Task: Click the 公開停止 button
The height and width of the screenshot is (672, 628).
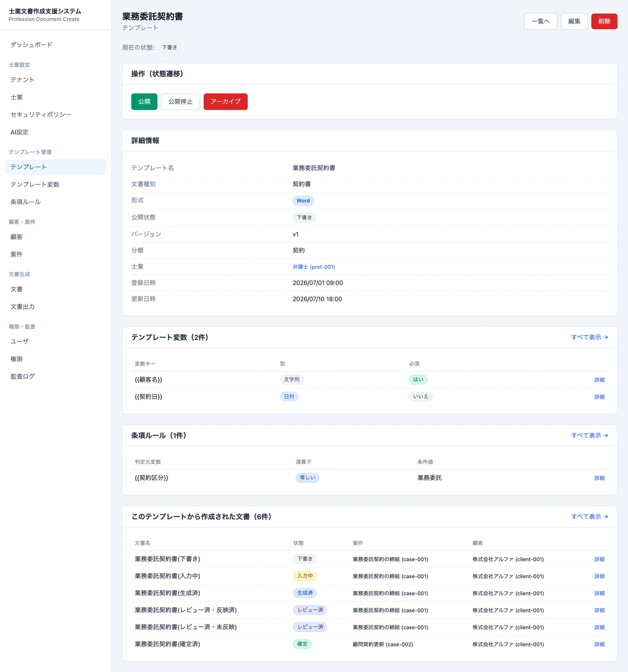Action: 180,101
